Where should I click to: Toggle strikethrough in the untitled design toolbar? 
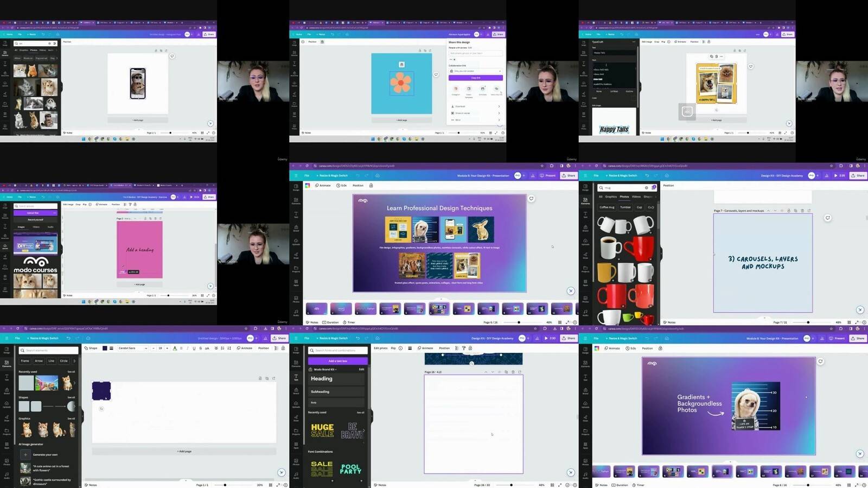[200, 348]
